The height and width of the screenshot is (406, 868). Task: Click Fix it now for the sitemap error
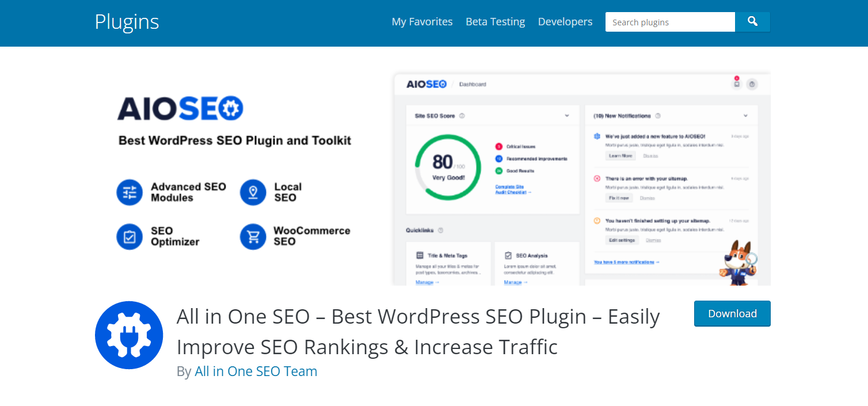click(x=619, y=198)
